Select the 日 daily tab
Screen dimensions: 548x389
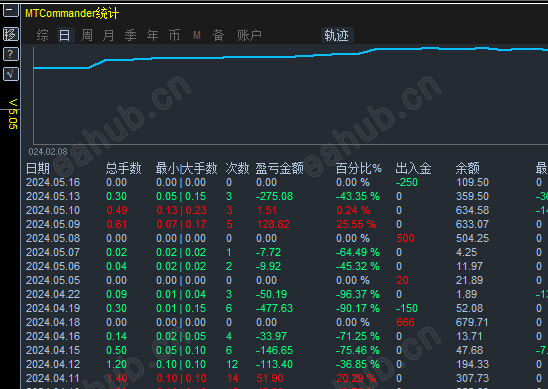point(65,35)
